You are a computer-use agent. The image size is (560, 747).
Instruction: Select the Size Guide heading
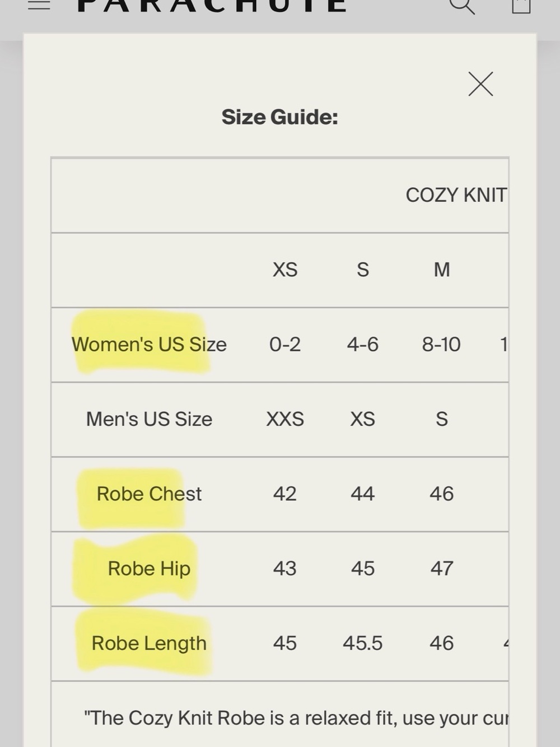[x=279, y=117]
